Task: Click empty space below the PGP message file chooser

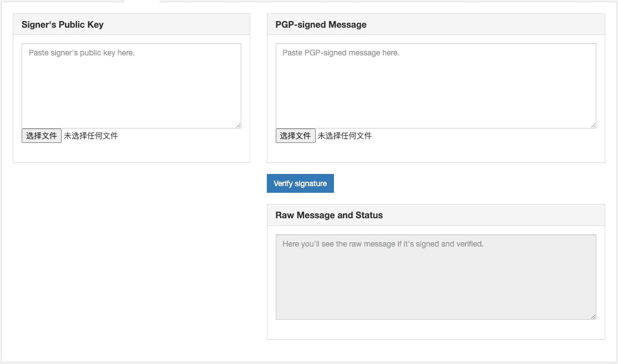Action: click(435, 152)
